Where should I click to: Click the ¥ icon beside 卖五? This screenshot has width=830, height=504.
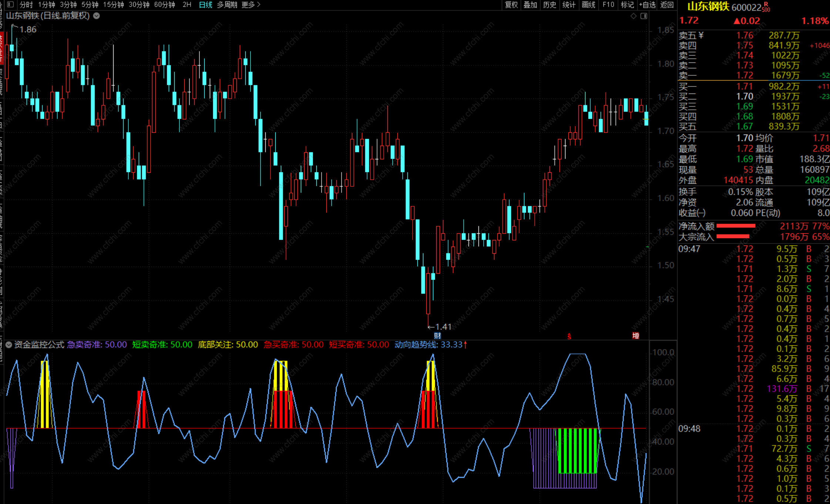click(x=701, y=35)
